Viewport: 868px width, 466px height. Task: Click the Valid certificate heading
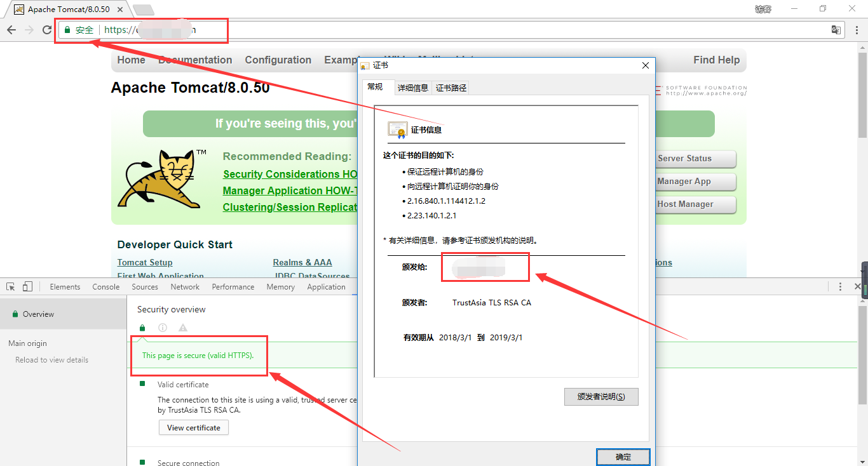click(183, 385)
